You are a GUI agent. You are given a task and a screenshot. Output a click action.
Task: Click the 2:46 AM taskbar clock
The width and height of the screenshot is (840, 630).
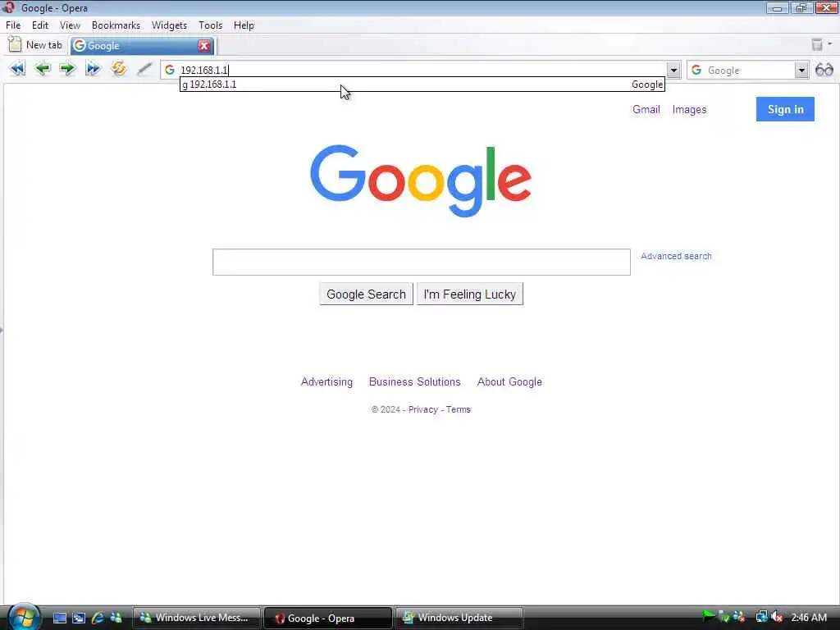(x=809, y=617)
